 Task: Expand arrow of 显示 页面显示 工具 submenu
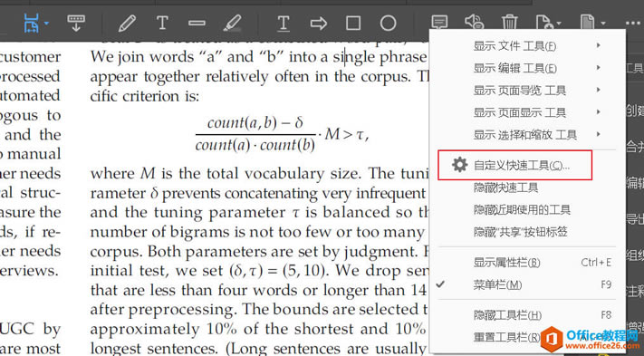tap(599, 111)
